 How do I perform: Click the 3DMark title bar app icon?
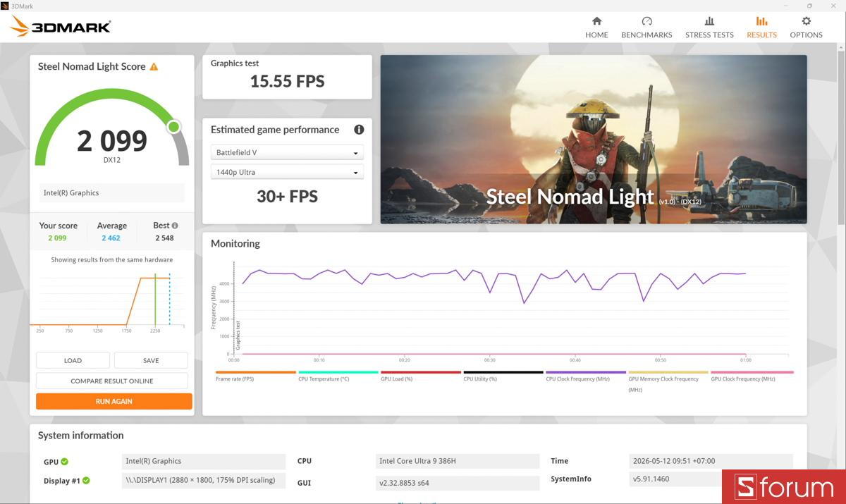pyautogui.click(x=5, y=6)
